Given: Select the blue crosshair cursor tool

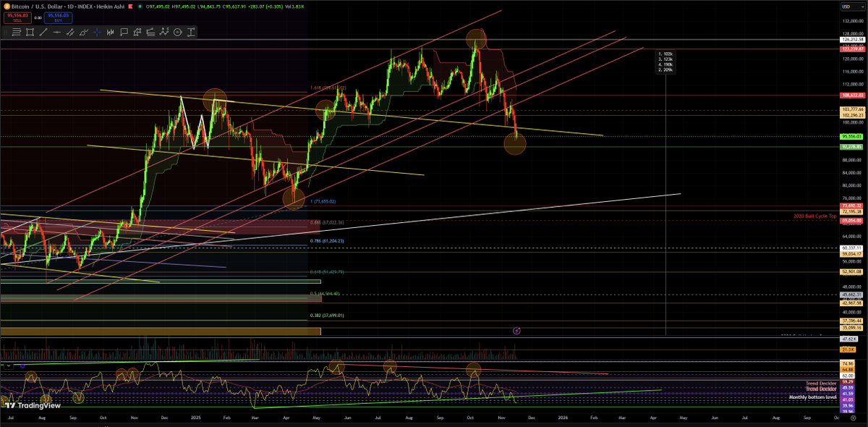Looking at the screenshot, I should (97, 33).
